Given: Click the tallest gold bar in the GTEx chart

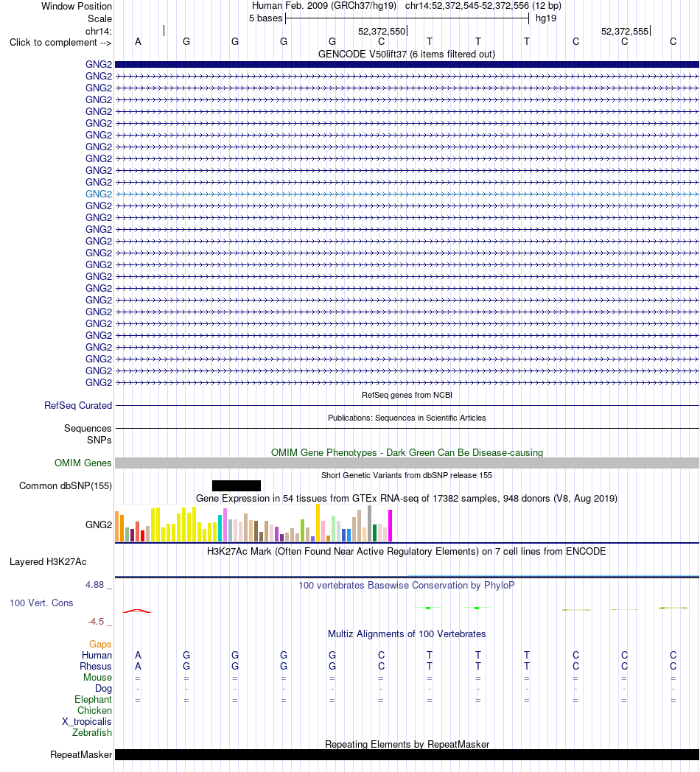Looking at the screenshot, I should (318, 523).
